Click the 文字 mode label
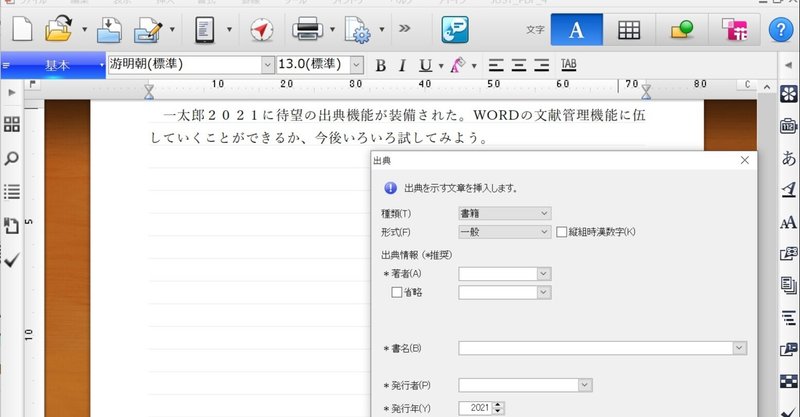Screen dimensions: 800x417 tap(535, 30)
